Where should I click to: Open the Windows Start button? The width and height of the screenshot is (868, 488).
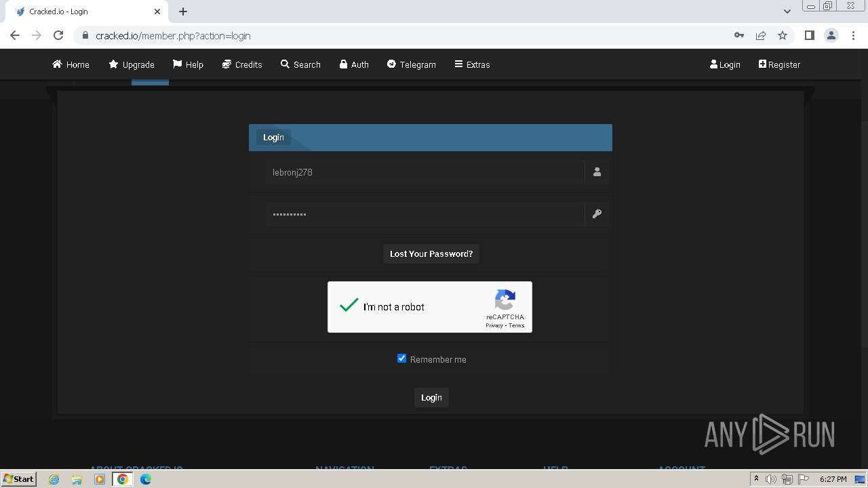click(19, 479)
